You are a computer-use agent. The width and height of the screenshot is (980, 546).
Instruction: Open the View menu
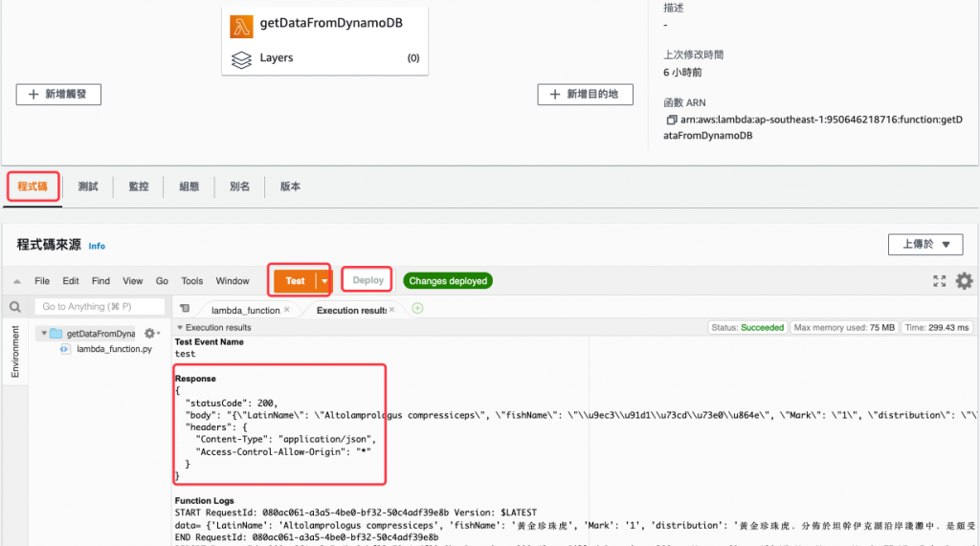(132, 281)
